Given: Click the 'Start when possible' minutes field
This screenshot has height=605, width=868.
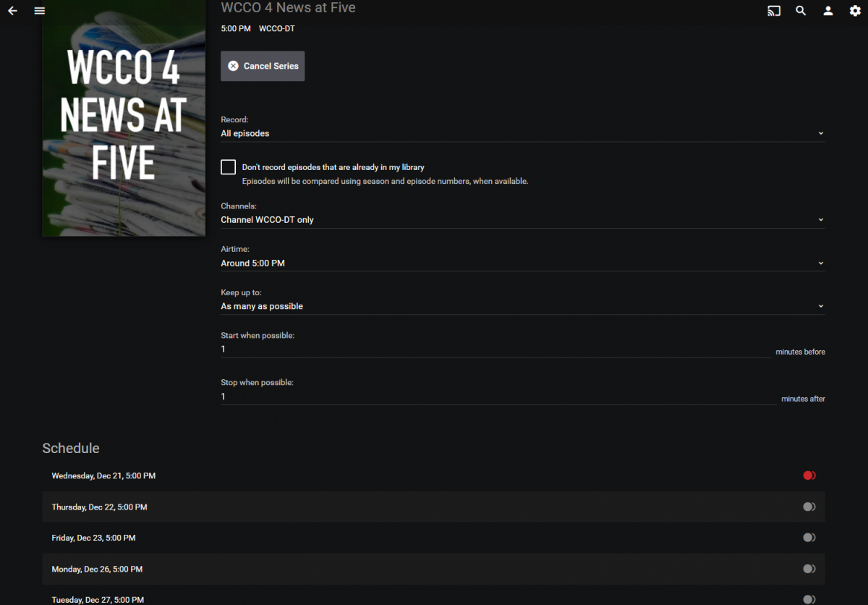Looking at the screenshot, I should pyautogui.click(x=495, y=350).
